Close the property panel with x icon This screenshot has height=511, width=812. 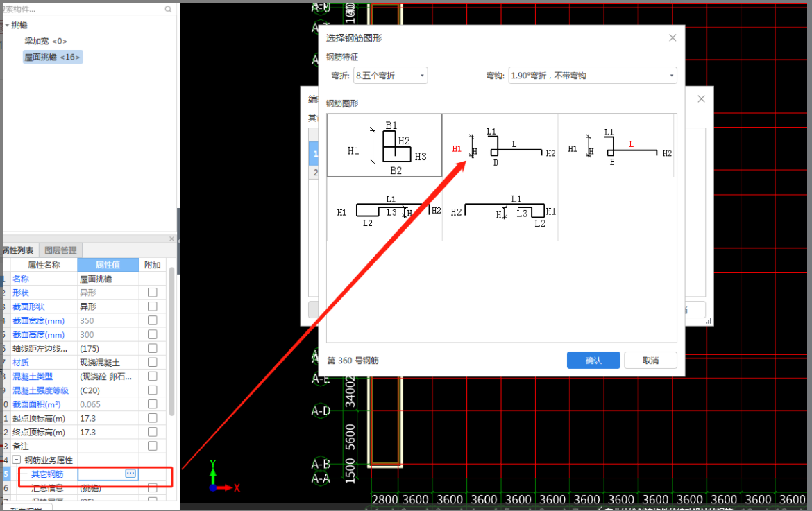click(172, 239)
